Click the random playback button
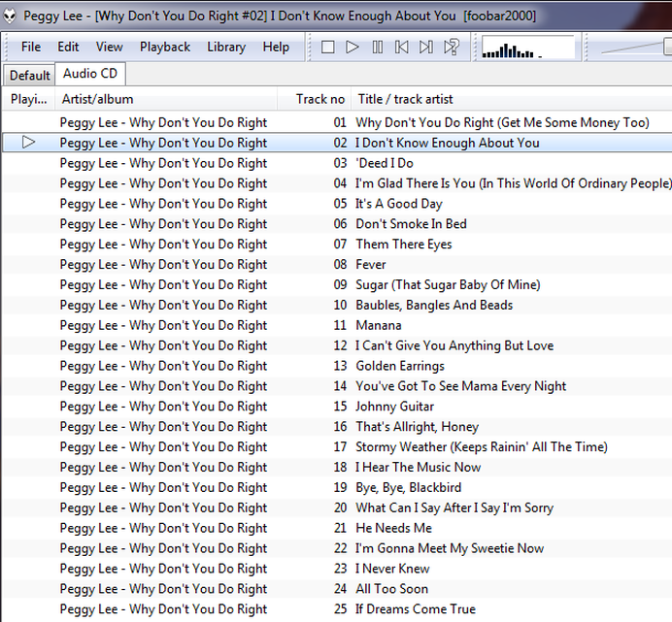 [452, 48]
